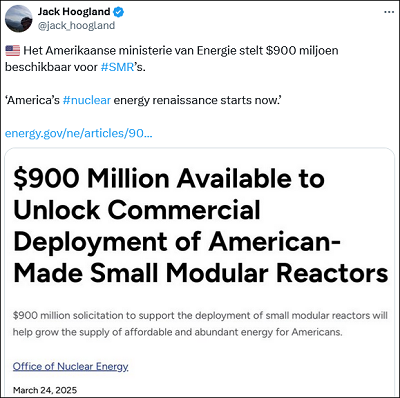The height and width of the screenshot is (398, 400).
Task: Click the 'America's' quote opening word
Action: 33,100
